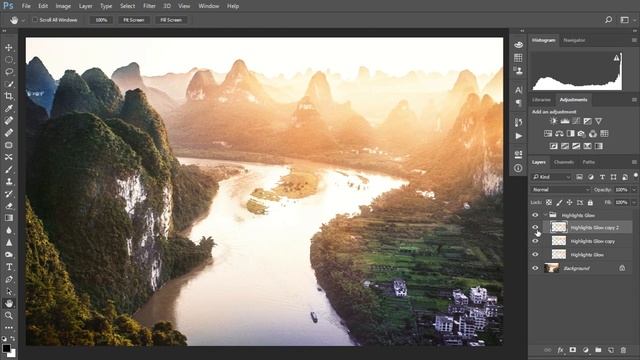Open the Image menu
Screen dimensions: 640x360
63,6
